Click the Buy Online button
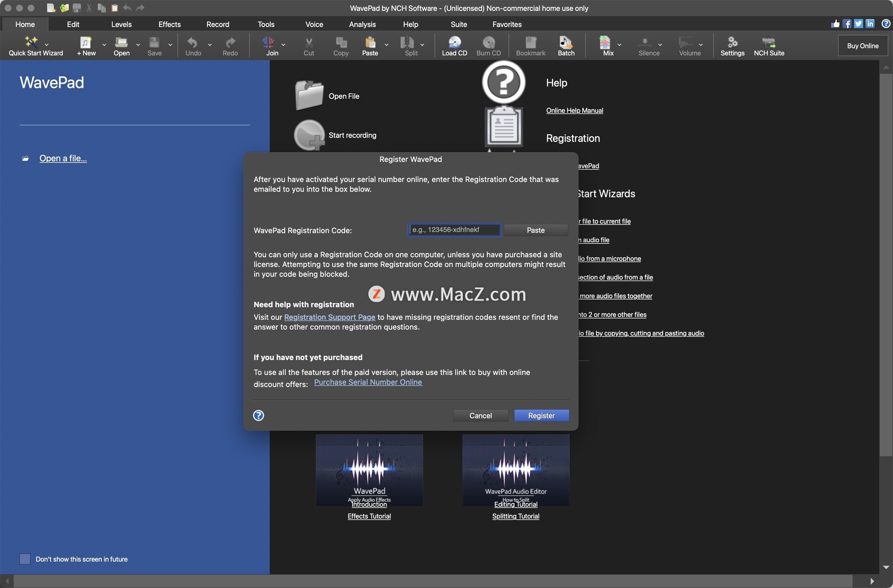893x588 pixels. (x=863, y=46)
